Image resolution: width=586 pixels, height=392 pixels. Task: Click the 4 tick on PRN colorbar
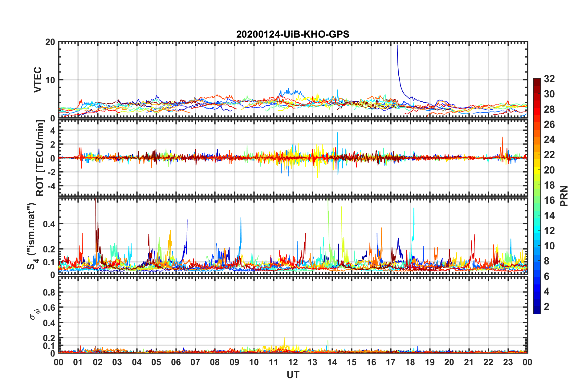pos(547,292)
